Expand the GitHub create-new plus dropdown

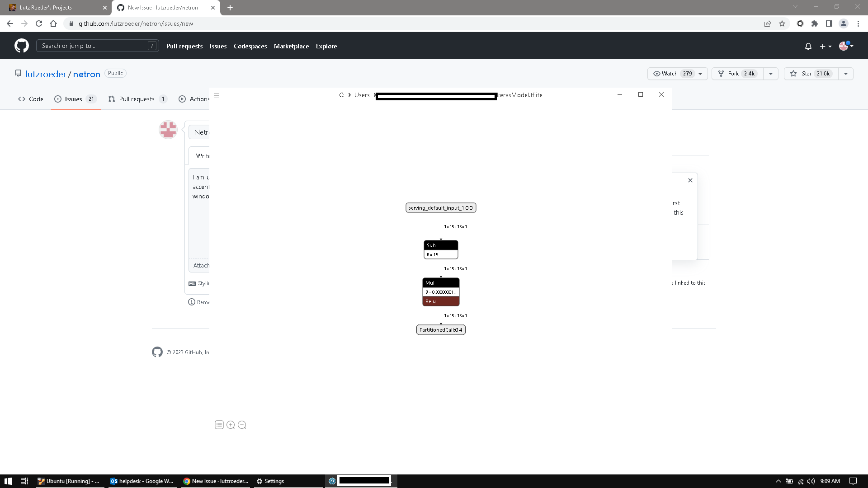pyautogui.click(x=825, y=46)
